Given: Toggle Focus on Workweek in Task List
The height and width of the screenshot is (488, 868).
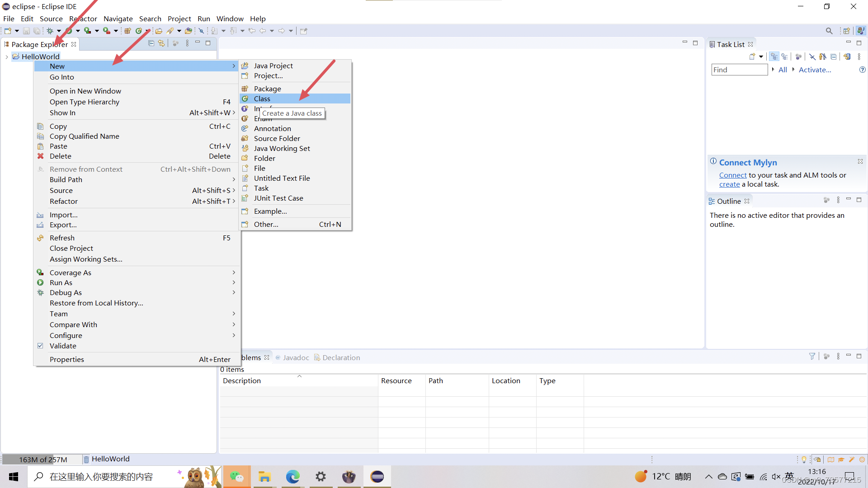Looking at the screenshot, I should pyautogui.click(x=798, y=56).
